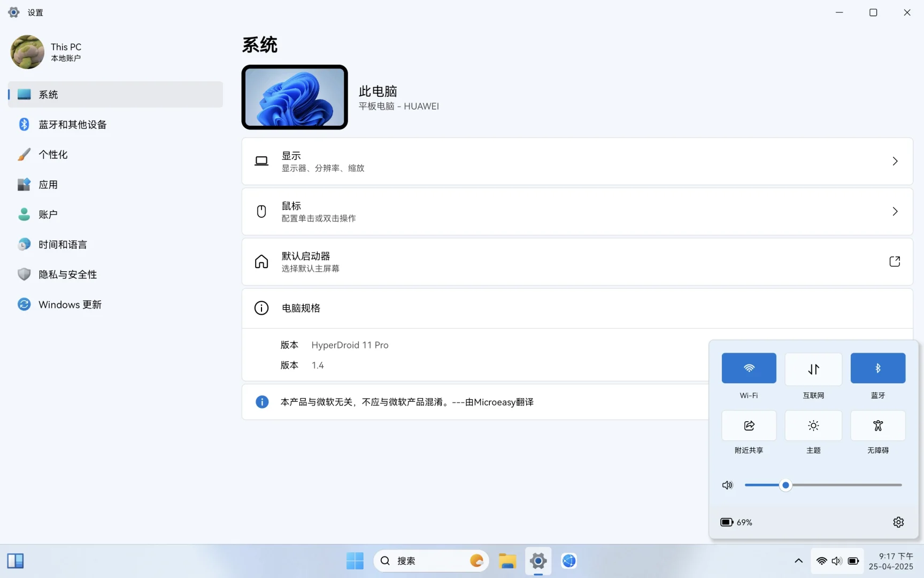This screenshot has width=924, height=578.
Task: Open 个性化 settings in the sidebar
Action: coord(53,154)
